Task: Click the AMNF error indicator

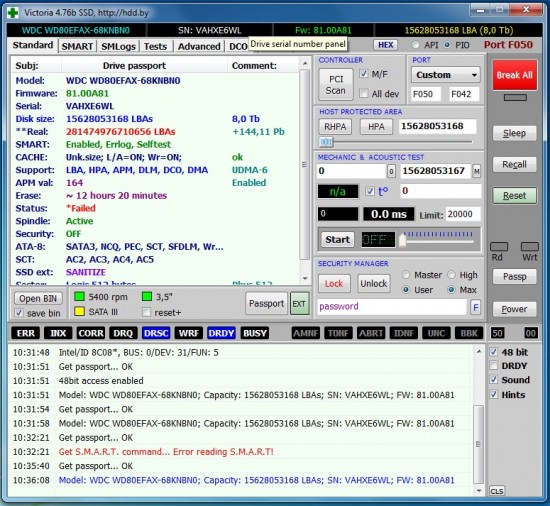Action: coord(306,333)
